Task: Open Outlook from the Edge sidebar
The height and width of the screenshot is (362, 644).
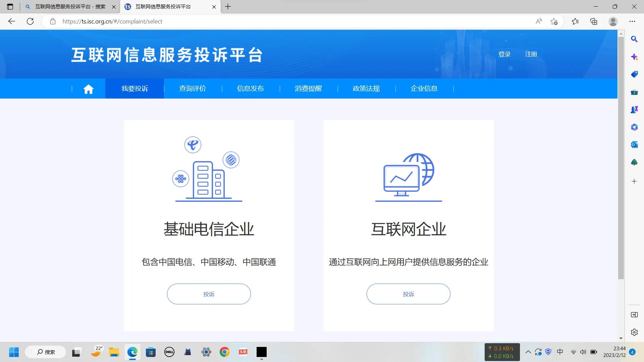Action: [634, 144]
